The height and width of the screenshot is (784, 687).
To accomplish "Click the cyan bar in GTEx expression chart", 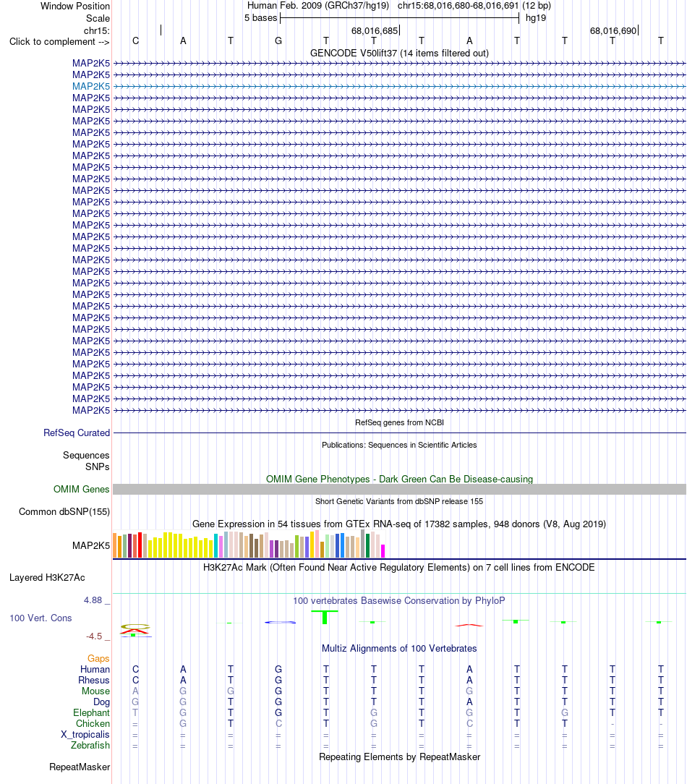I will click(x=216, y=546).
